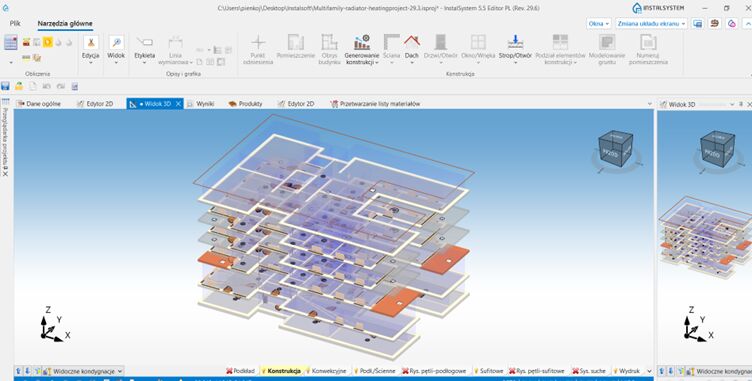Collapse the ribbon with the chevron arrow
752x381 pixels.
[x=748, y=24]
